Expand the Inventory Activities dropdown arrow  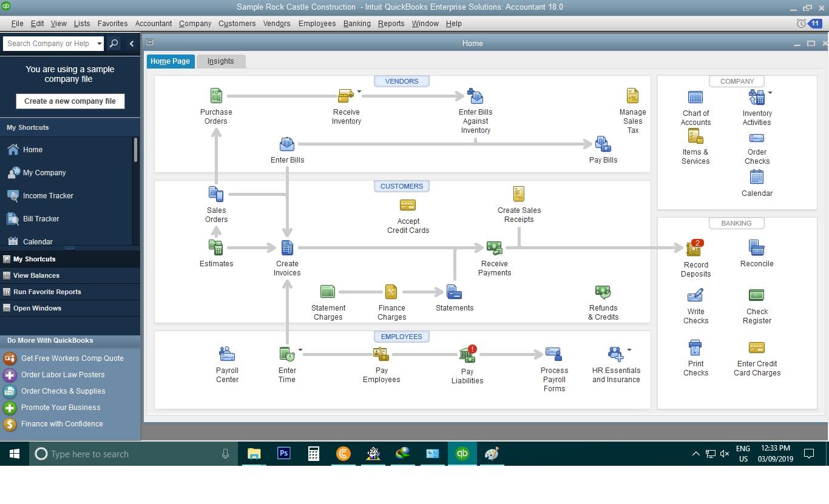pos(770,93)
